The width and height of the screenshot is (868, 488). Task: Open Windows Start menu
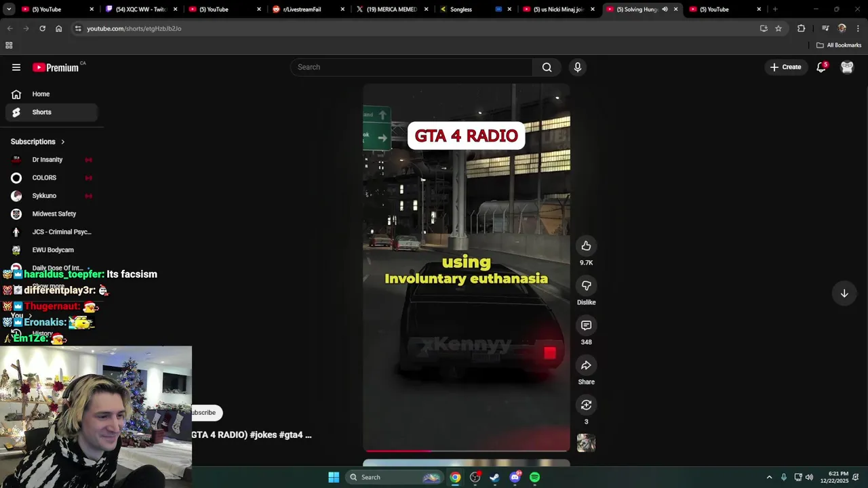(x=334, y=477)
